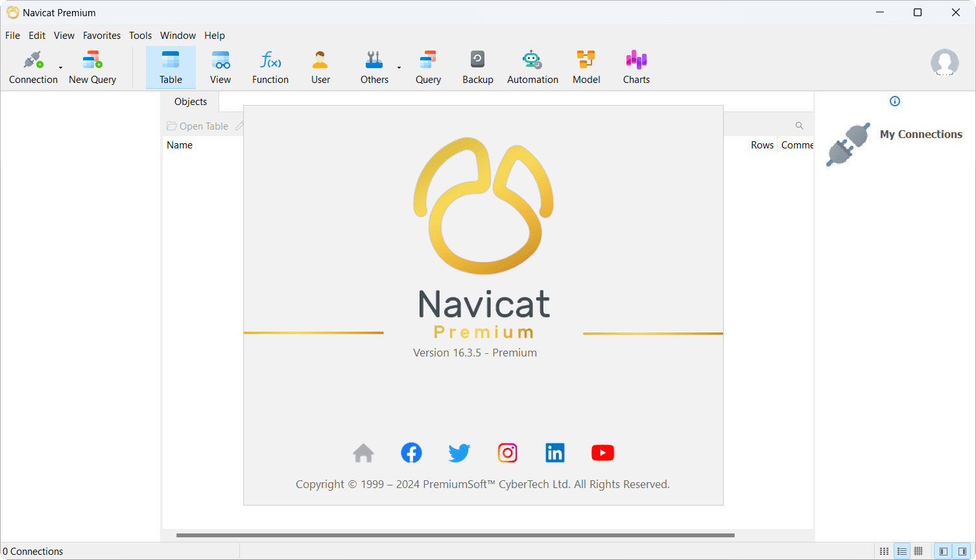976x560 pixels.
Task: Close the Navicat Premium window
Action: (956, 12)
